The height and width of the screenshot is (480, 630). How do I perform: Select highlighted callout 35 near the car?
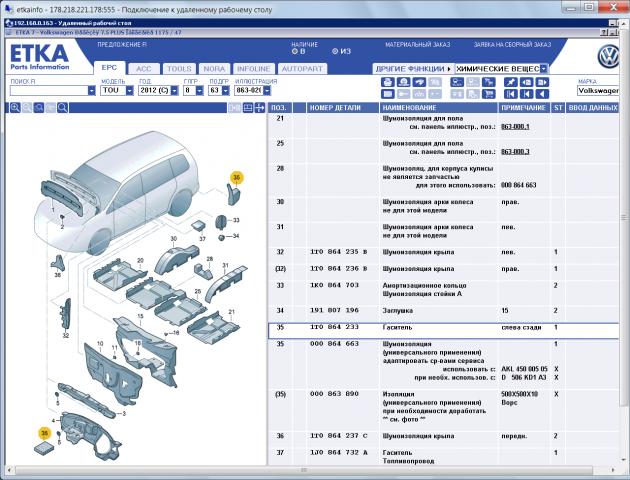coord(236,178)
